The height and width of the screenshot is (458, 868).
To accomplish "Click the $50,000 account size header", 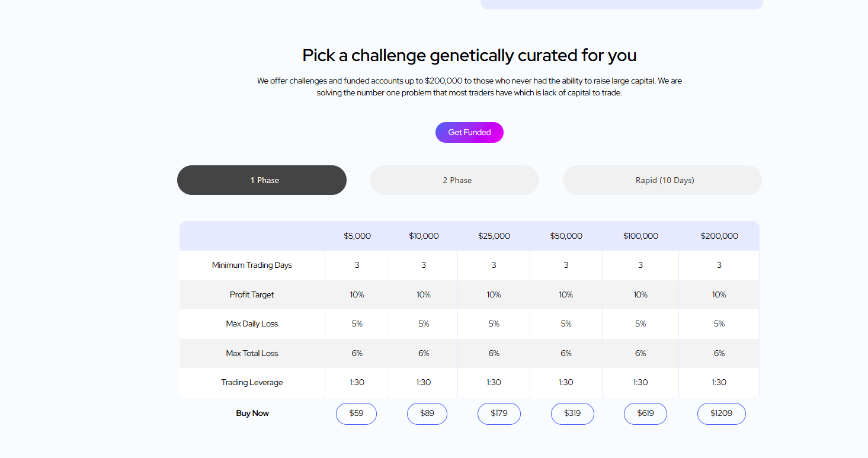I will pyautogui.click(x=566, y=236).
